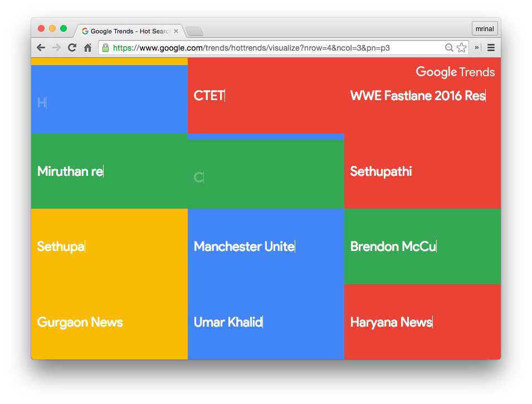Minimize window with the yellow button
The height and width of the screenshot is (404, 532).
52,28
